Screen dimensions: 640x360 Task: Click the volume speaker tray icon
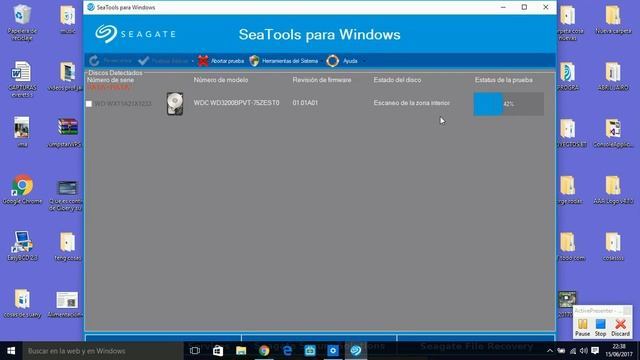tap(584, 351)
